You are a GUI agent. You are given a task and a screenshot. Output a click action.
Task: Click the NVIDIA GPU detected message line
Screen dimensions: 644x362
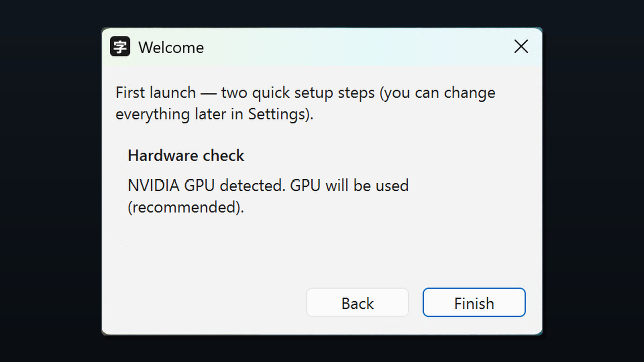point(268,185)
